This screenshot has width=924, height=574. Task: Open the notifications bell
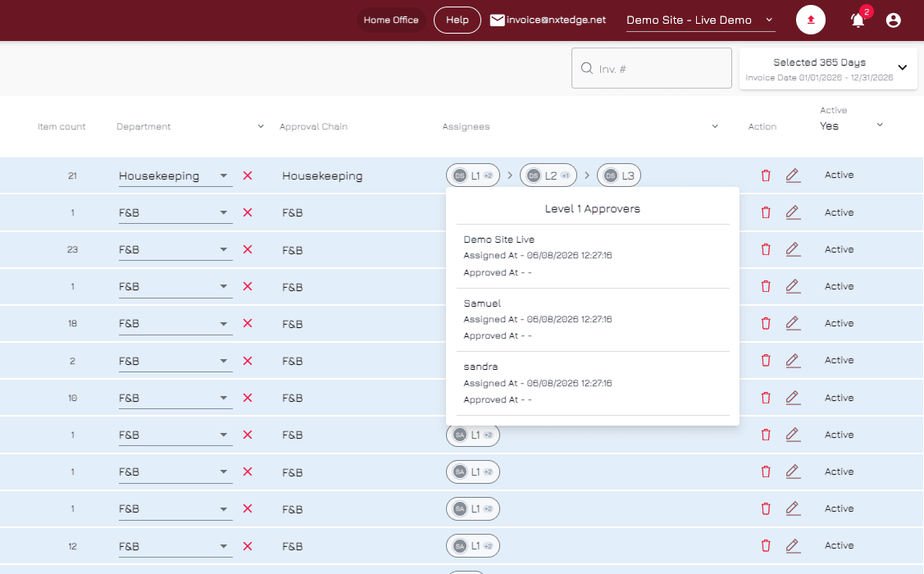858,20
